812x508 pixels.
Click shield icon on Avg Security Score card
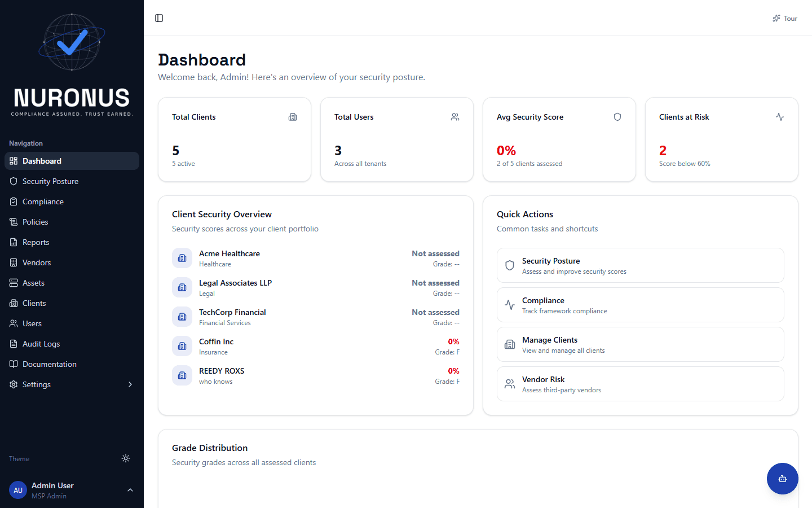617,117
